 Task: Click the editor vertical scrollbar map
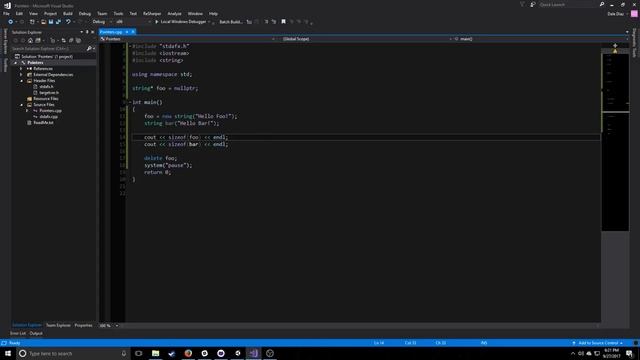click(x=615, y=143)
